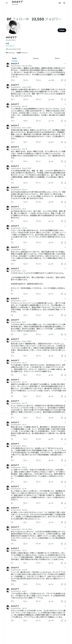Viewport: 72px width, 644px height.
Task: Click the Translate bio link
Action: (x=10, y=46)
